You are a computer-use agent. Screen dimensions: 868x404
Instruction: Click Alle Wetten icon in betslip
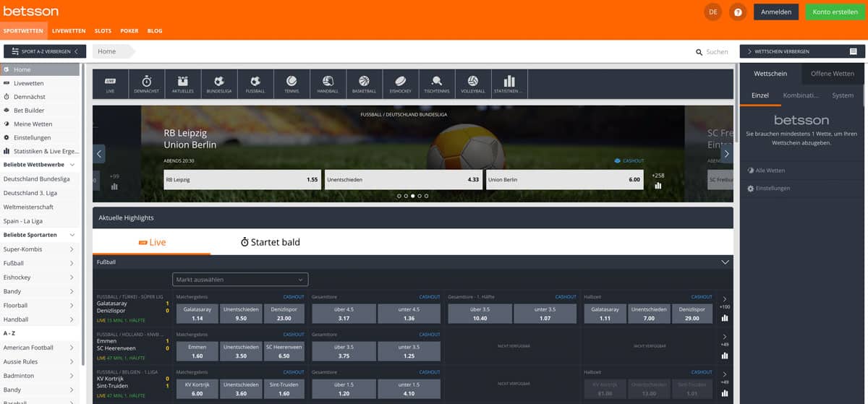click(x=750, y=171)
